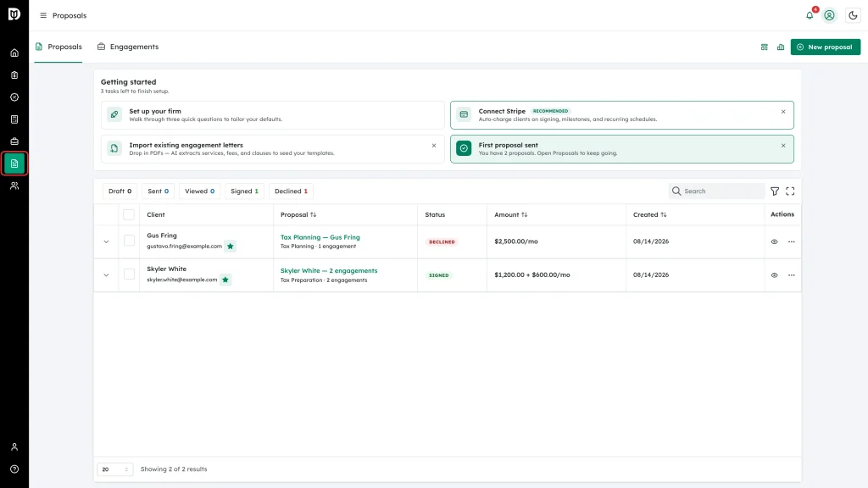Expand the Gus Fring row
Viewport: 868px width, 488px height.
(106, 241)
